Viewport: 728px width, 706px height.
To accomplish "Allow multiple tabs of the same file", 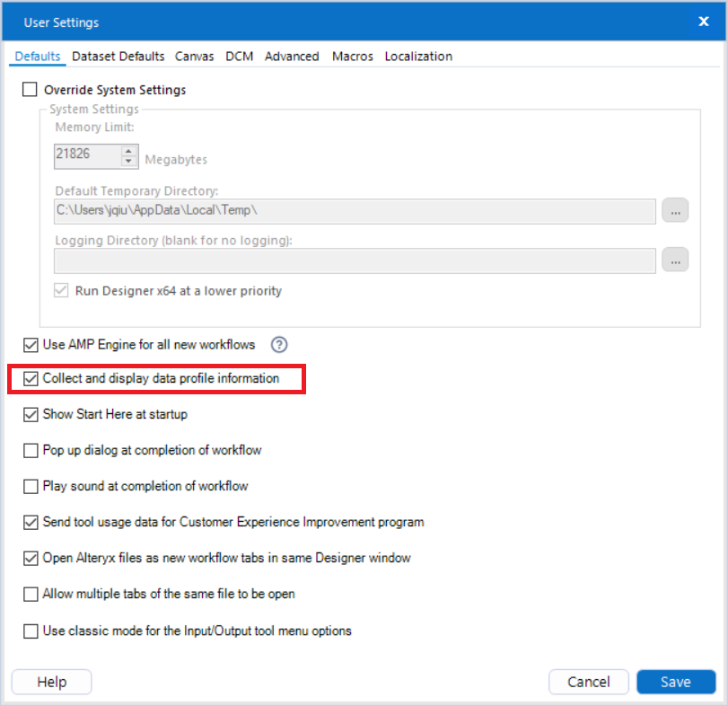I will (30, 595).
